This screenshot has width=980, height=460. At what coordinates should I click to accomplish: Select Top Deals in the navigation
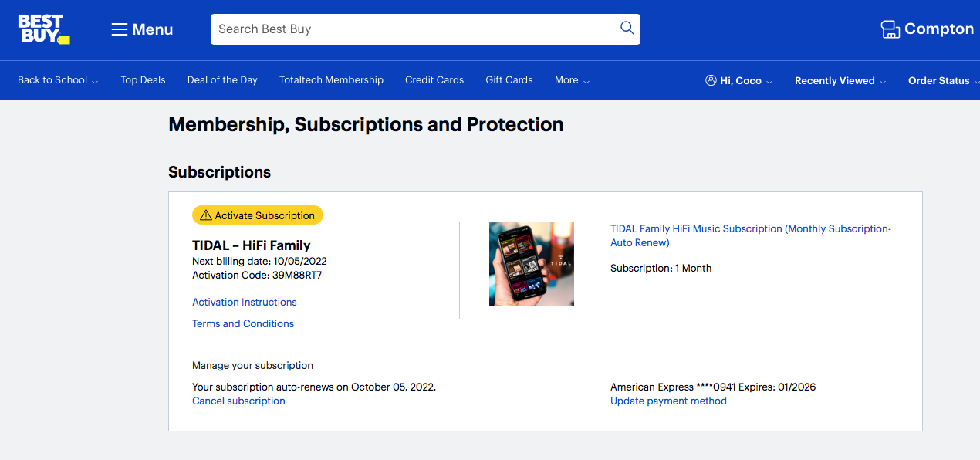(143, 79)
